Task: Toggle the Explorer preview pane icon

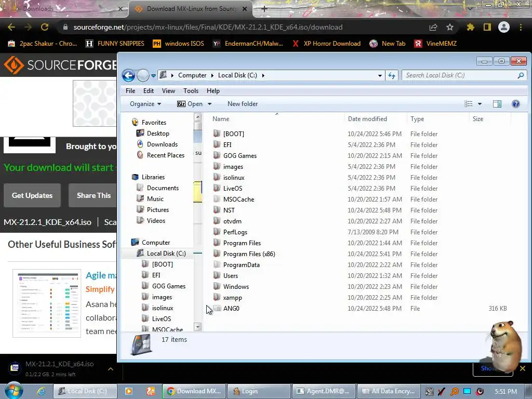Action: point(497,104)
